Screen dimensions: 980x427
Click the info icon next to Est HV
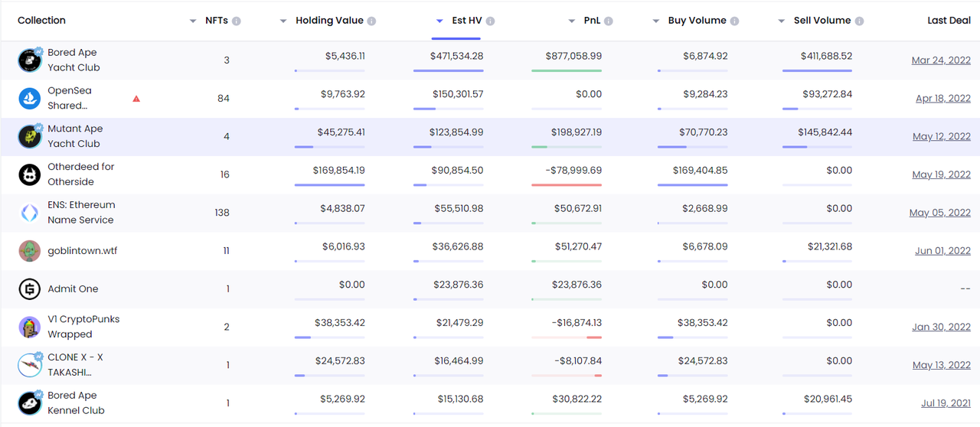tap(490, 21)
